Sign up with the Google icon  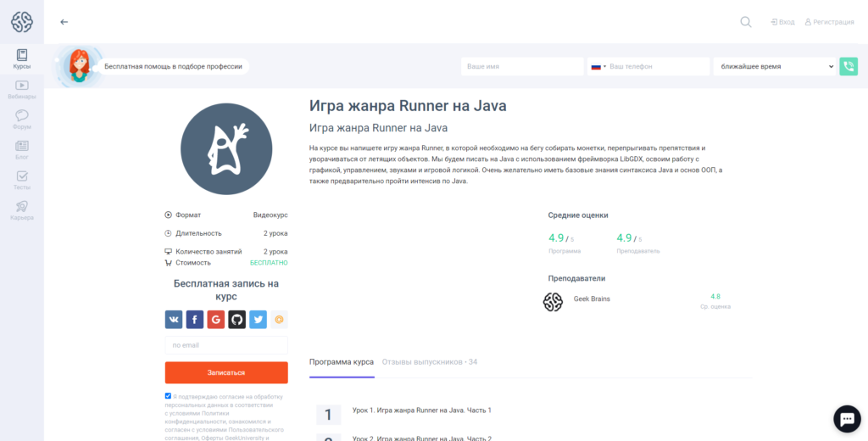point(216,320)
